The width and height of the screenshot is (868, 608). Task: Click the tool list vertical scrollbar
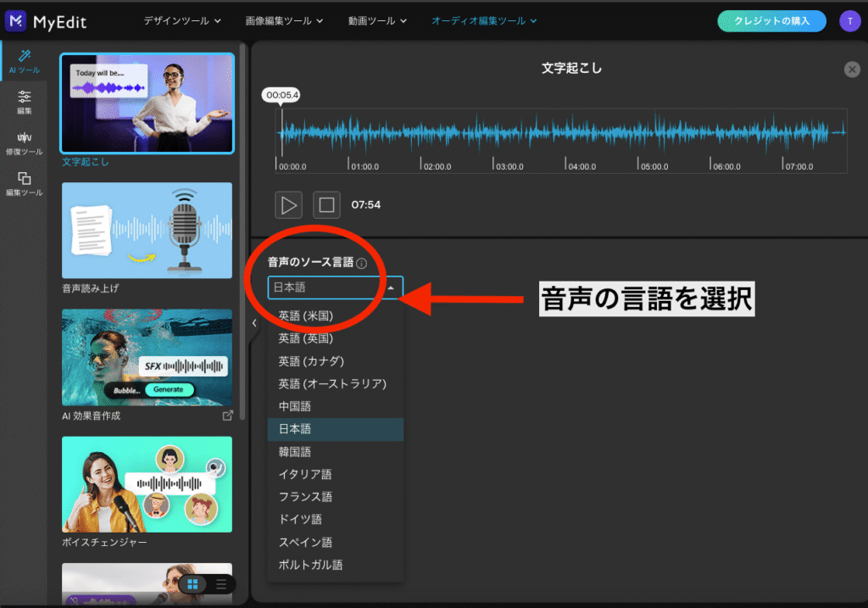(242, 232)
